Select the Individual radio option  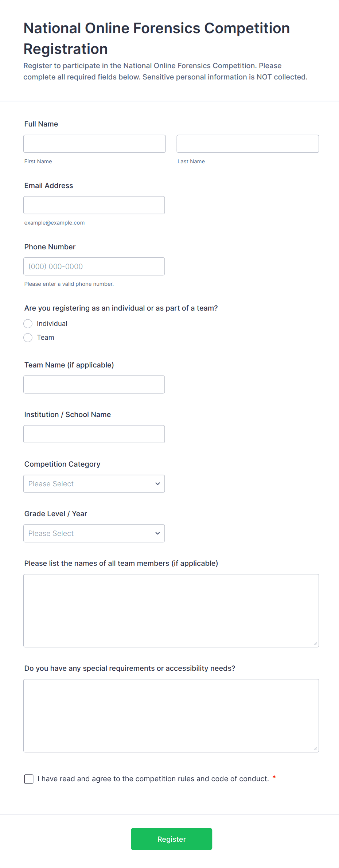[28, 324]
